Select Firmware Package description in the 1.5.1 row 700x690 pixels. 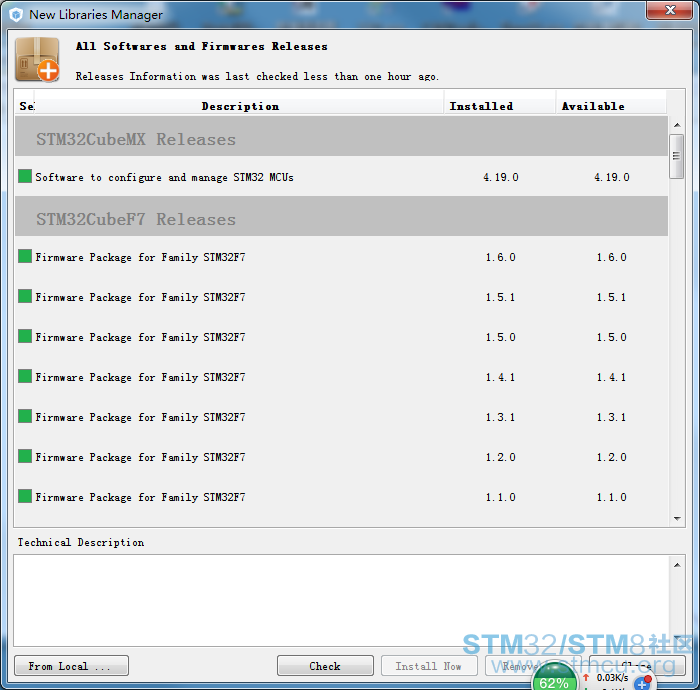tap(141, 298)
